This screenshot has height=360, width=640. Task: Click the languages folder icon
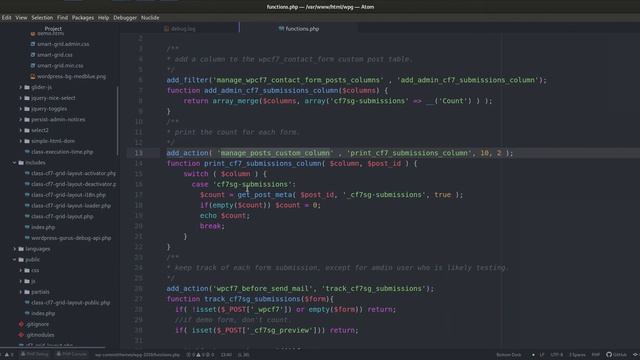tap(21, 249)
